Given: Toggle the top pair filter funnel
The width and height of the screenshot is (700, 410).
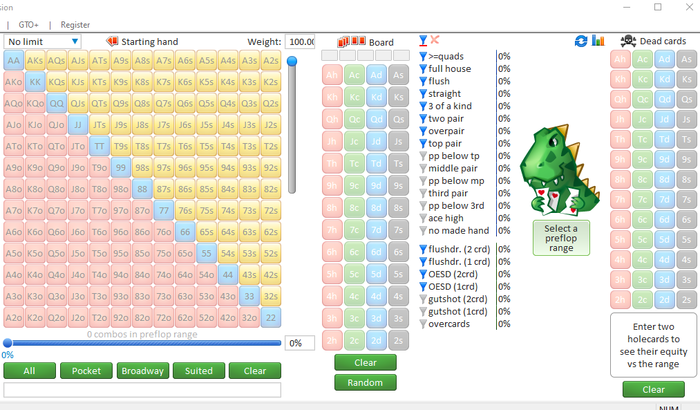Looking at the screenshot, I should tap(423, 144).
